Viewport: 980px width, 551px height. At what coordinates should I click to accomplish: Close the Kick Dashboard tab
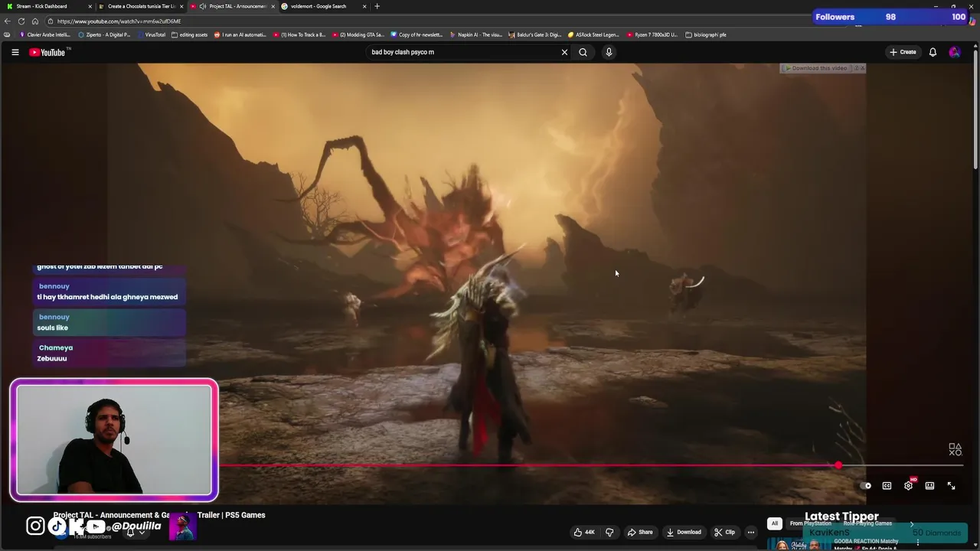[90, 6]
